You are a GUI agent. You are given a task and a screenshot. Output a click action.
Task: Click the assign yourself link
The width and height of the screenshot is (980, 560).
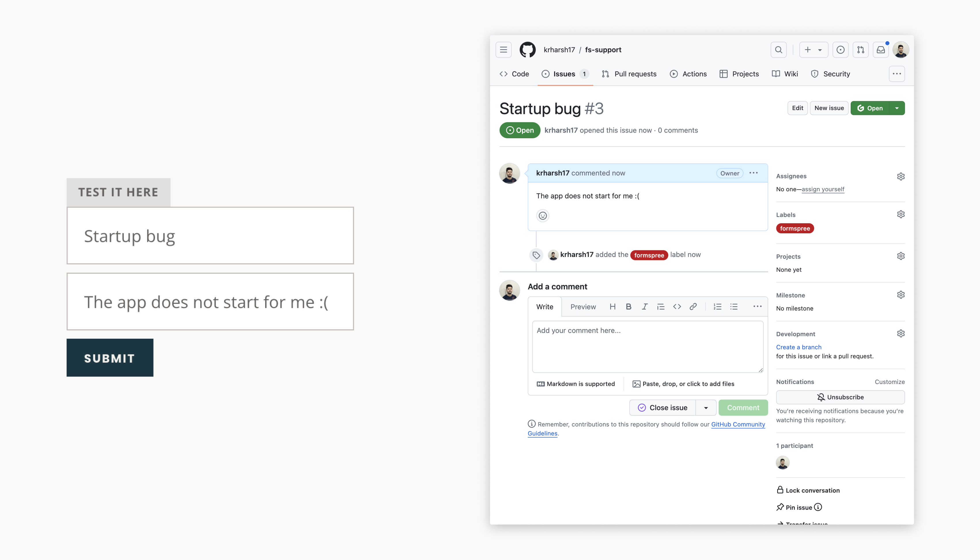tap(823, 189)
